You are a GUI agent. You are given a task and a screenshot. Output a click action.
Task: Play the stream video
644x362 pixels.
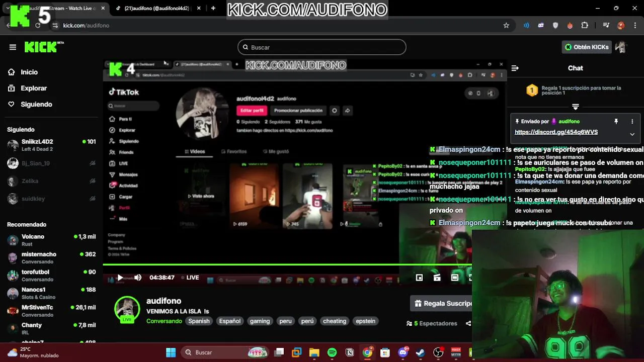pos(120,278)
